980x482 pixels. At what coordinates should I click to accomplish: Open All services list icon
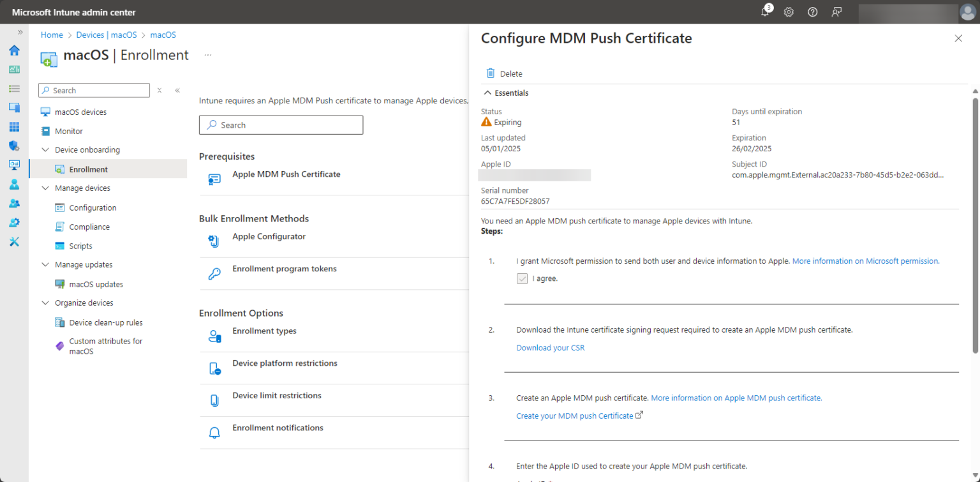[x=14, y=89]
